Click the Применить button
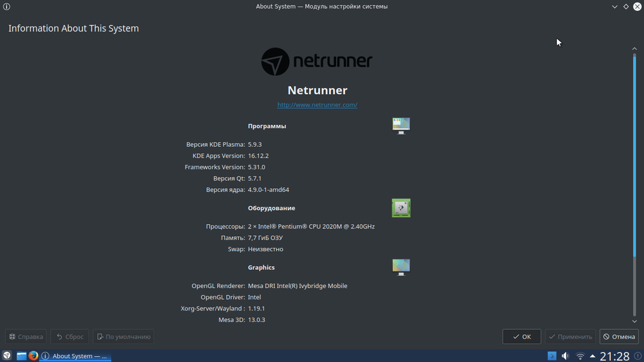Screen dimensions: 644x362 (570, 336)
